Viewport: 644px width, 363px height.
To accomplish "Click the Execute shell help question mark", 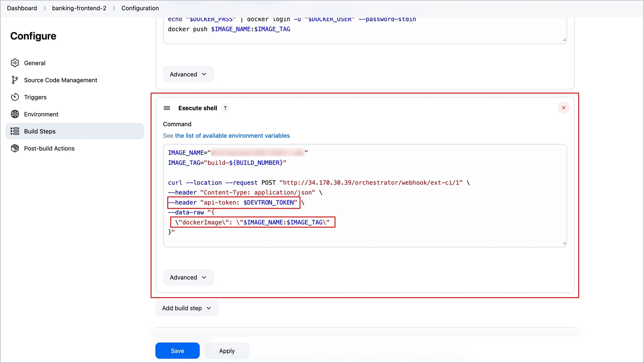I will [x=225, y=108].
